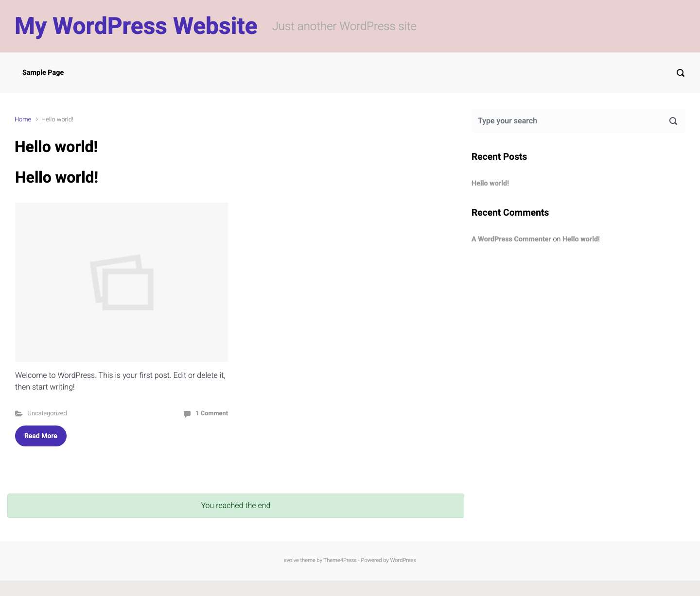This screenshot has width=700, height=596.
Task: Click the Read More button
Action: point(40,436)
